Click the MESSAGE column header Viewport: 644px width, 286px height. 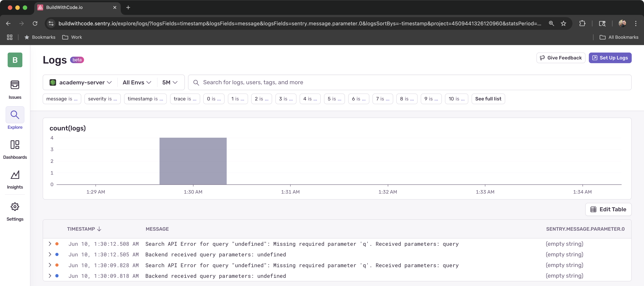point(157,229)
